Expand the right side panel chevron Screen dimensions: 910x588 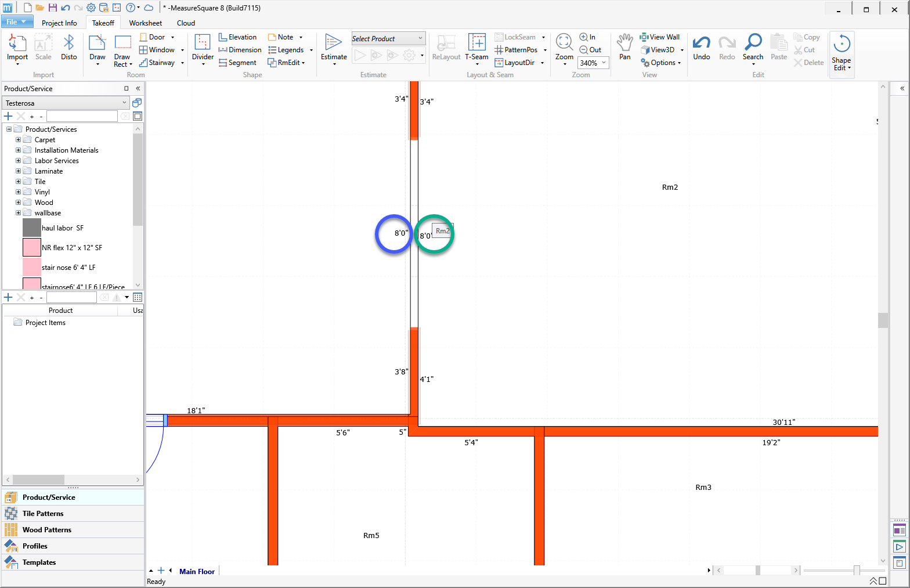pyautogui.click(x=902, y=89)
